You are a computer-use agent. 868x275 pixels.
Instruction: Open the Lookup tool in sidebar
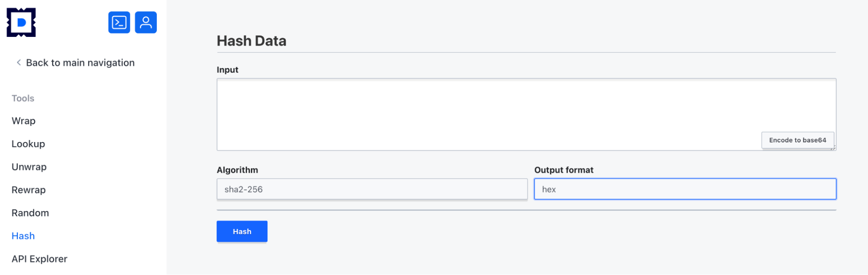point(28,144)
